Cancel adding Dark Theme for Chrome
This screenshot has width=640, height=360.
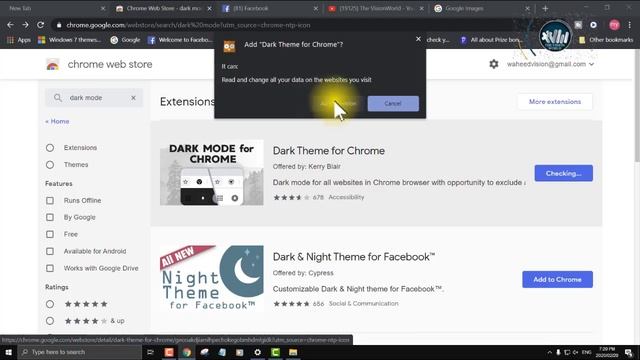coord(393,104)
